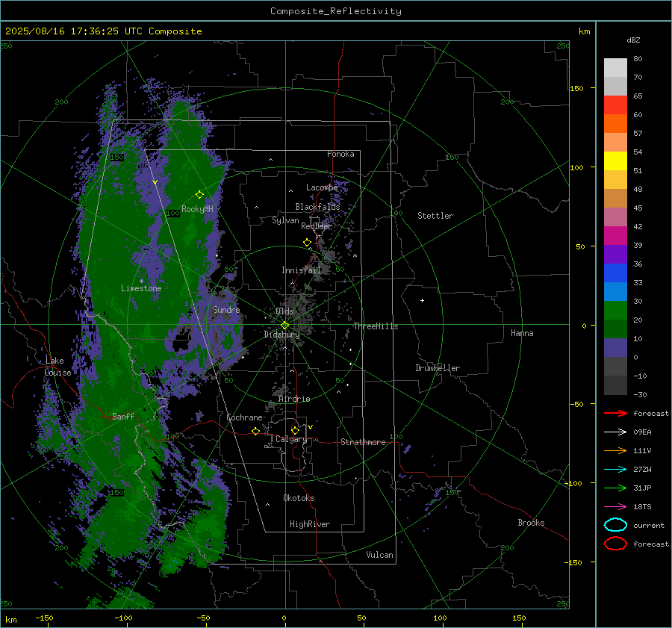Click the Lake Louise label

tap(57, 367)
